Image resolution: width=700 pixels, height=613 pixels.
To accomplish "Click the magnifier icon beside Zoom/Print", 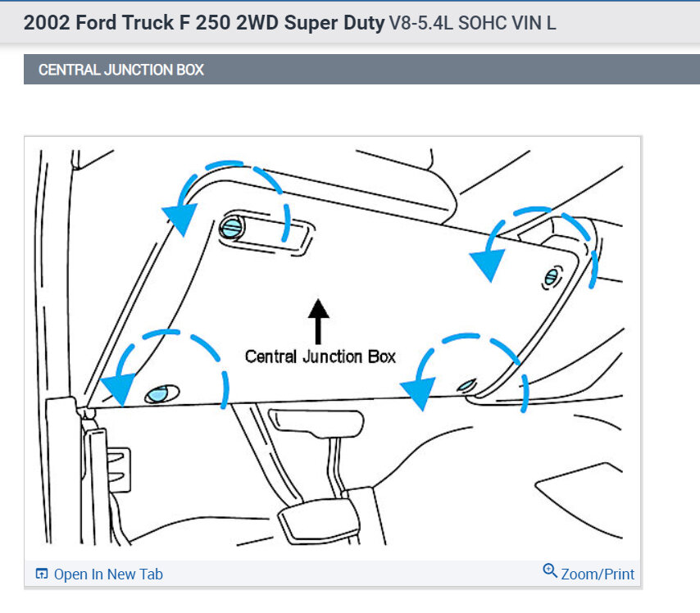I will (549, 571).
